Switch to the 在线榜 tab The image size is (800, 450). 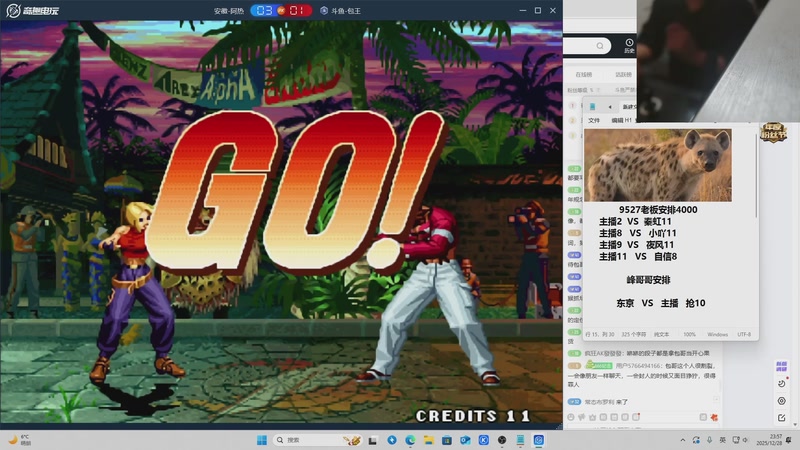[584, 74]
